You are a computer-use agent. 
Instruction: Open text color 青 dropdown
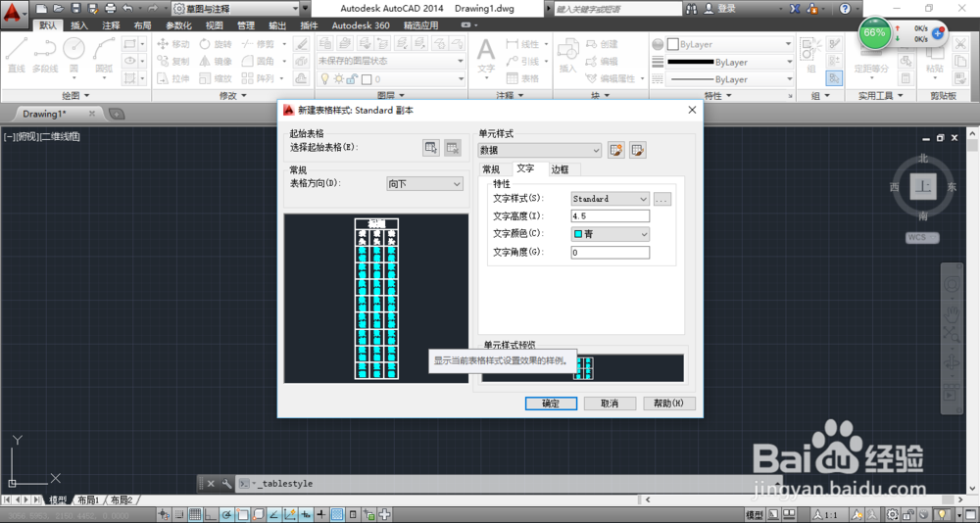click(610, 234)
